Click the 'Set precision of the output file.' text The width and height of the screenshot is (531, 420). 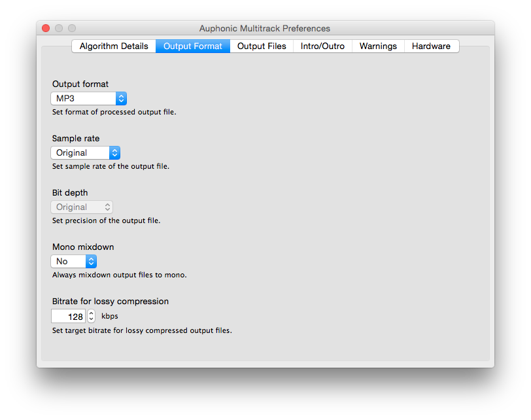107,220
